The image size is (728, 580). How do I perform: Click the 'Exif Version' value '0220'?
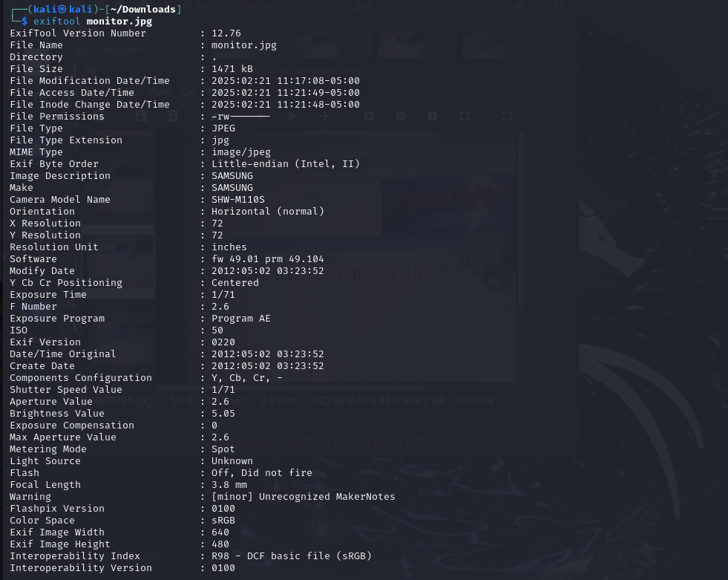pyautogui.click(x=223, y=342)
